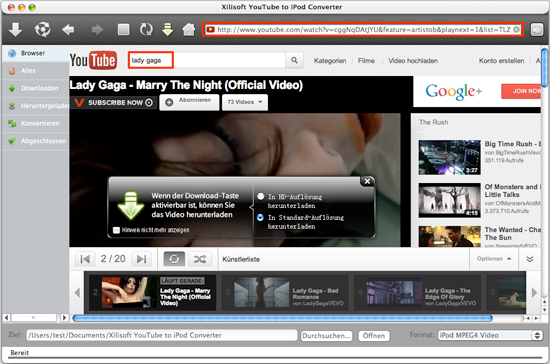The height and width of the screenshot is (364, 550).
Task: Collapse playlist bar with double chevron
Action: tap(530, 259)
